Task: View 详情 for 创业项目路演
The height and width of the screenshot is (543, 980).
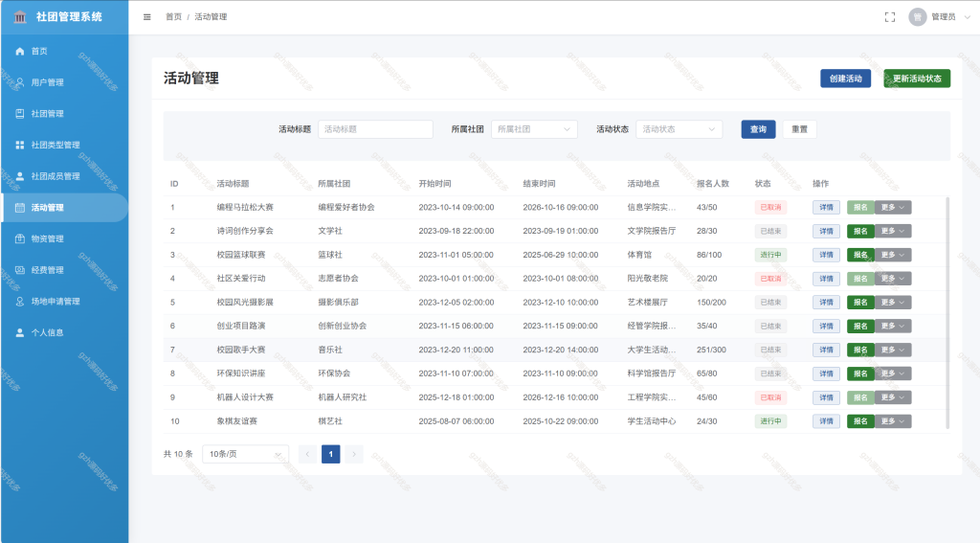Action: point(826,327)
